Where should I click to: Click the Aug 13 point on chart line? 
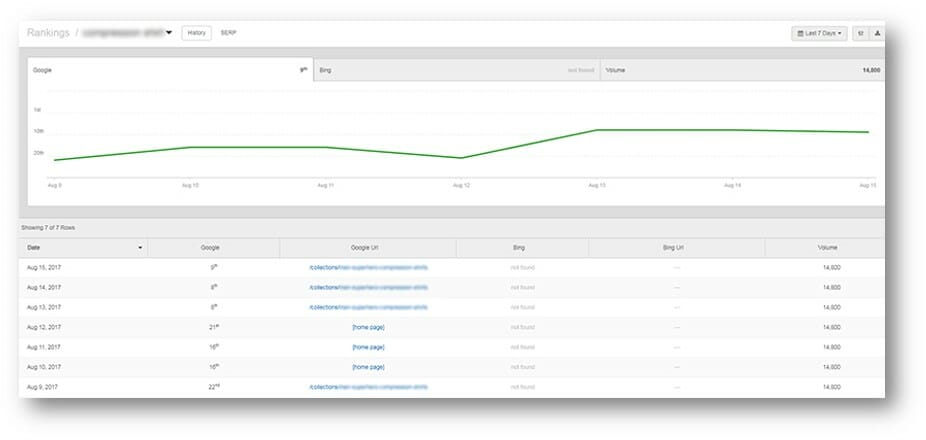(x=596, y=130)
